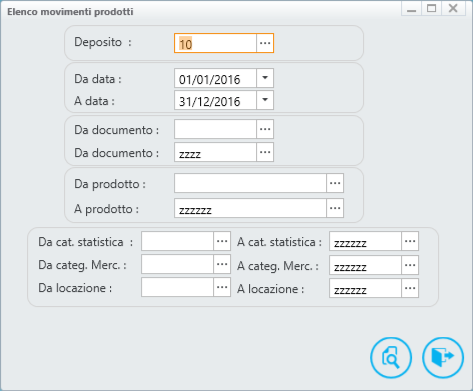Open A categ. Merc. lookup button

[410, 265]
